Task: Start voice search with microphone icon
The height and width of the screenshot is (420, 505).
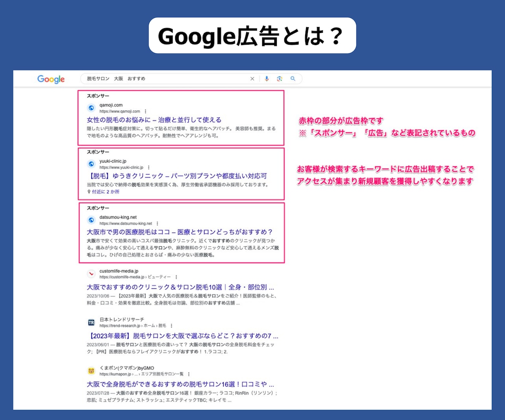Action: click(267, 79)
